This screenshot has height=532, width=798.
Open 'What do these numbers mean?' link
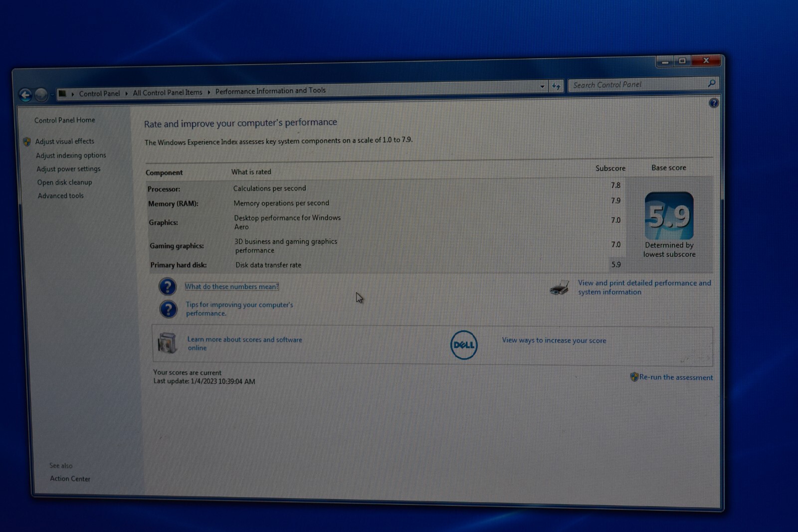click(x=231, y=287)
